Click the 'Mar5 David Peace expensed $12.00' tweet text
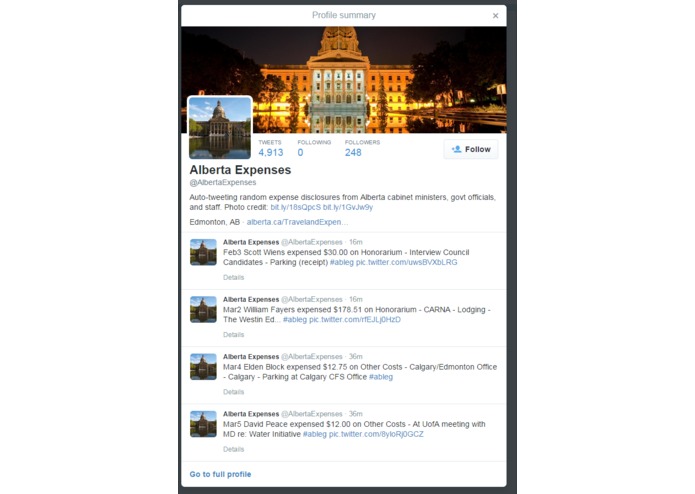The height and width of the screenshot is (494, 695). click(354, 429)
